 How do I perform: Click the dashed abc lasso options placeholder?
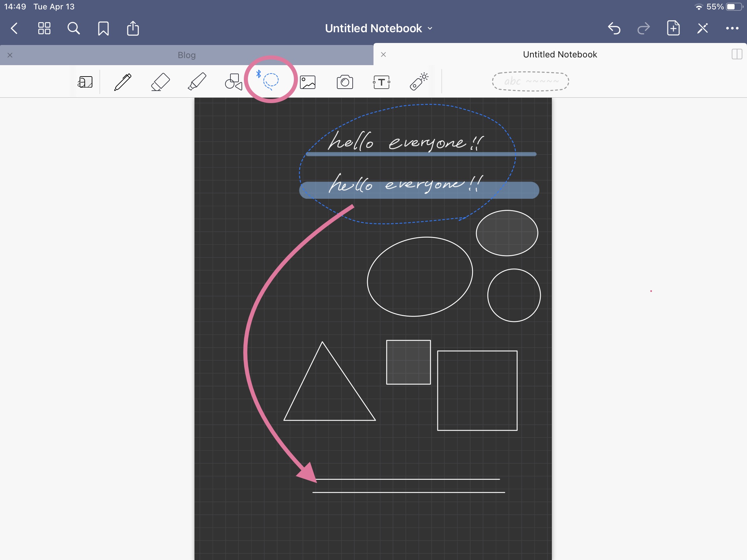point(530,81)
